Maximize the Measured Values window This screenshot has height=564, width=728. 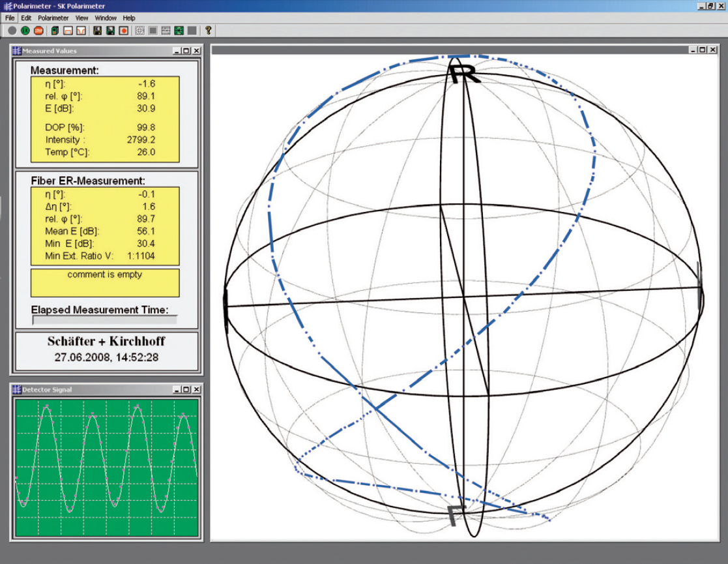pos(186,51)
